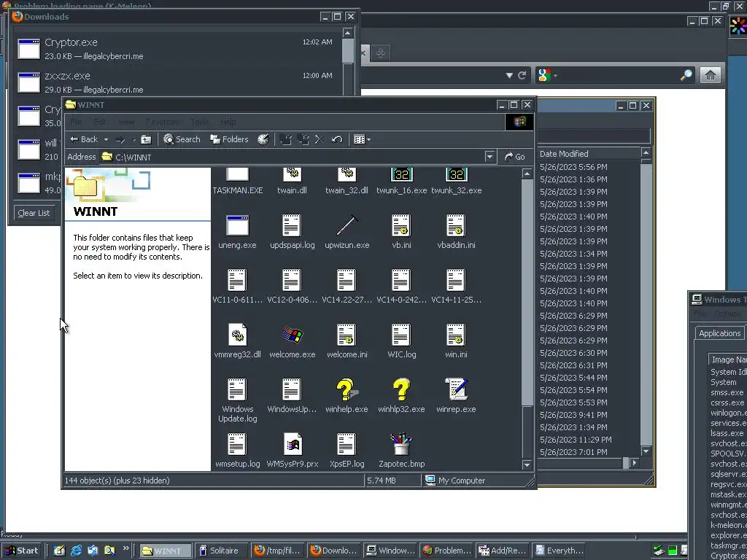The width and height of the screenshot is (747, 560).
Task: Click the Go button next to address
Action: coord(514,157)
